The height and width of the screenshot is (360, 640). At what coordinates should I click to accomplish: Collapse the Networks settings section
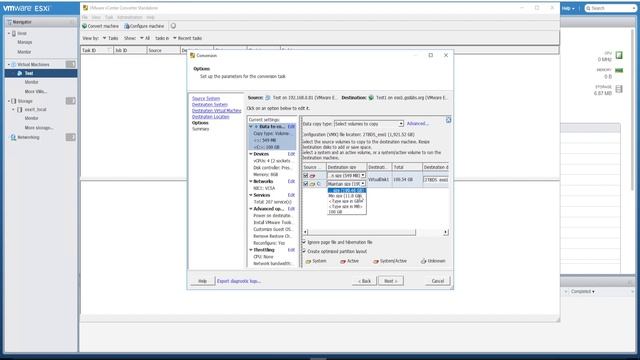tap(251, 182)
